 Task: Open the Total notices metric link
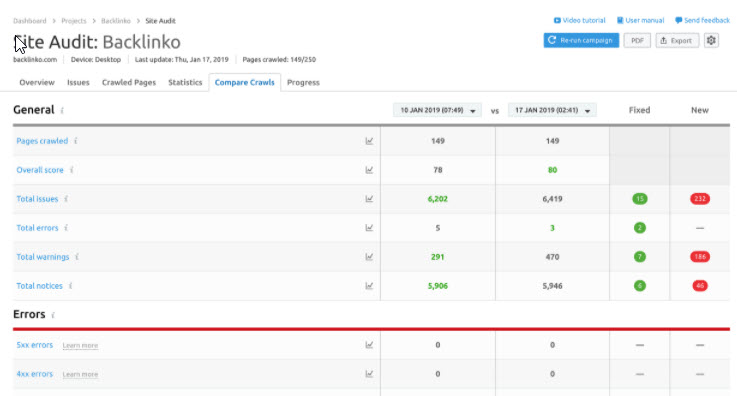point(39,286)
